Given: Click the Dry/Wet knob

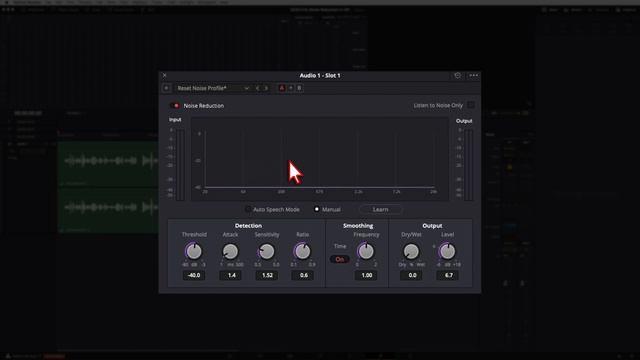Looking at the screenshot, I should tap(411, 251).
